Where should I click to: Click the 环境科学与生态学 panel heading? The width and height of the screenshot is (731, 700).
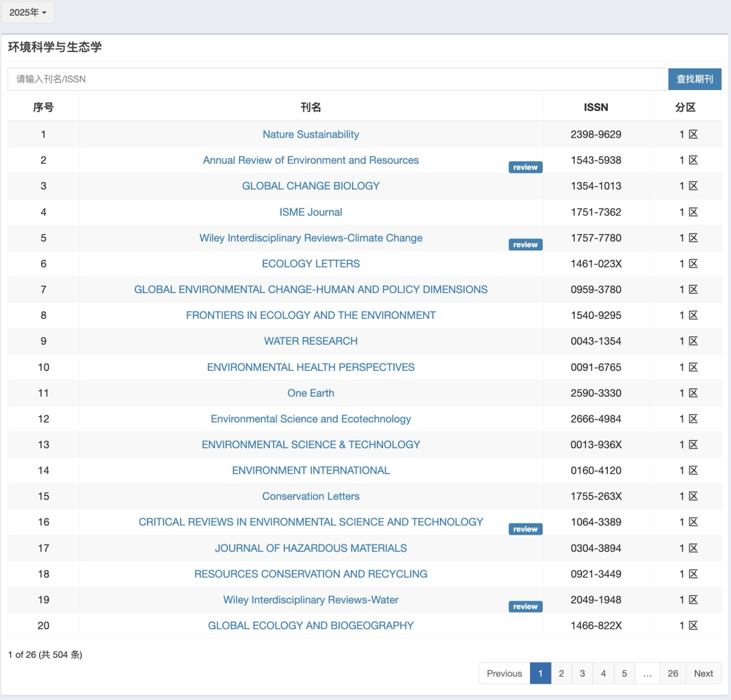tap(55, 47)
